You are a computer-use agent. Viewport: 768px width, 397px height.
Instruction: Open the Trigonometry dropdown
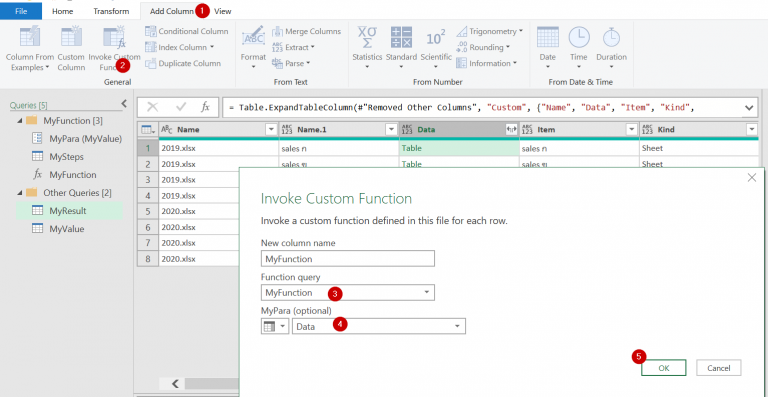489,31
